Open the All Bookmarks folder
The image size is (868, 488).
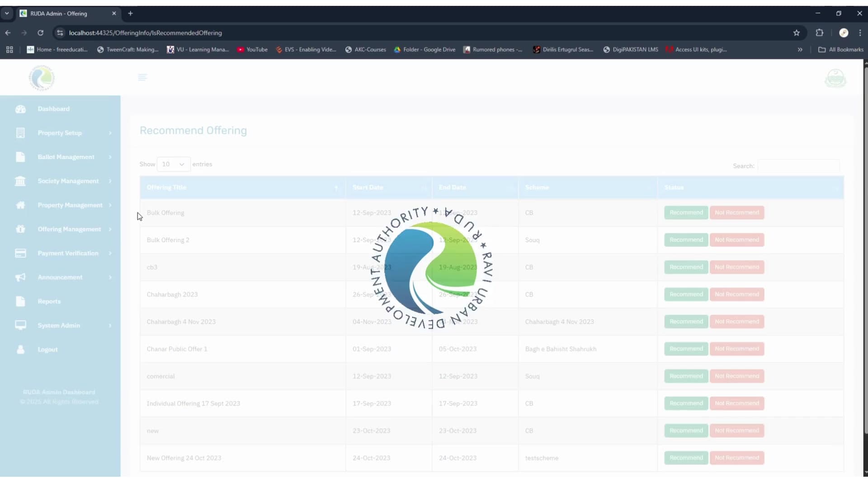pos(841,49)
